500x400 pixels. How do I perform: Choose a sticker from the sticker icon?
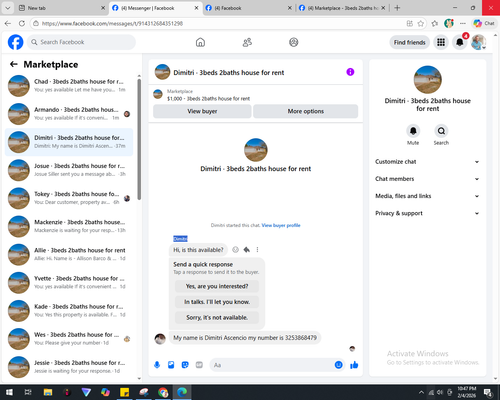pyautogui.click(x=185, y=365)
